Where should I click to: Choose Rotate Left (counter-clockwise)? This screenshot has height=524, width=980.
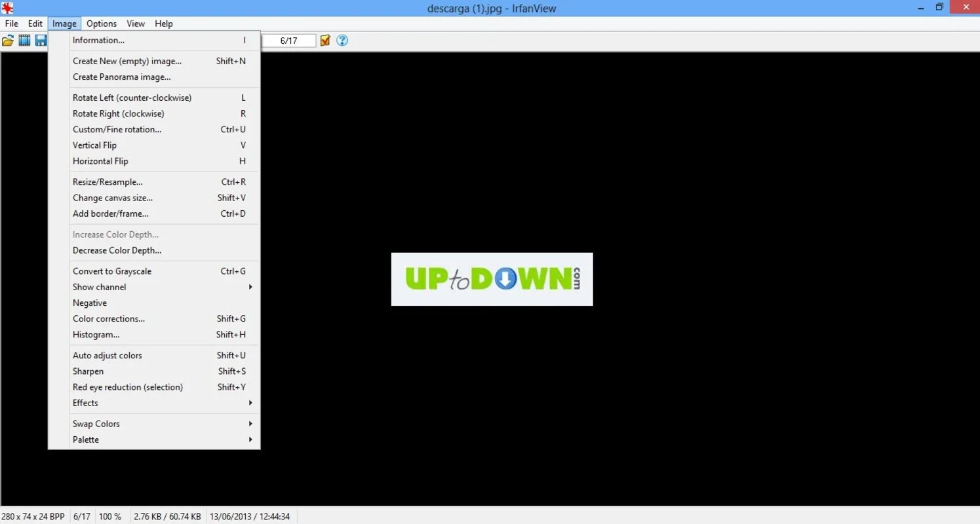click(x=154, y=98)
